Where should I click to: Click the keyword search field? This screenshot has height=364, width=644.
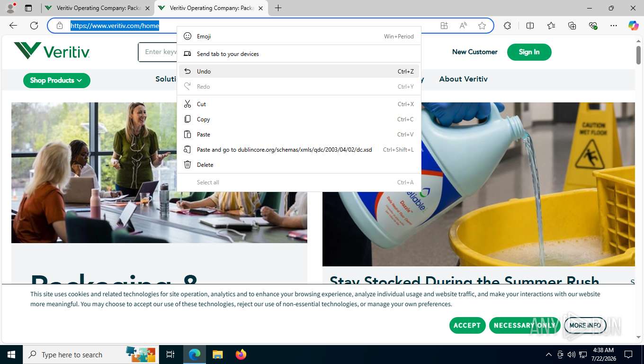click(x=158, y=52)
